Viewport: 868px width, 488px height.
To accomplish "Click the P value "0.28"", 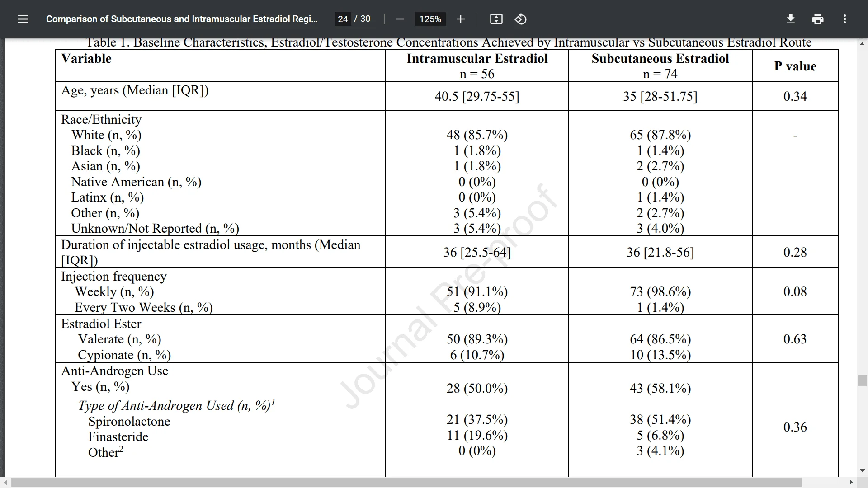I will (795, 252).
